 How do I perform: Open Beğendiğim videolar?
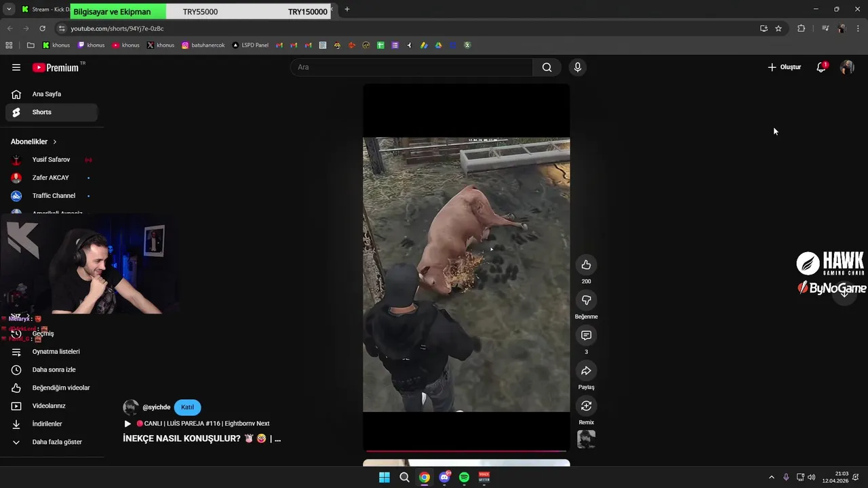click(x=52, y=388)
